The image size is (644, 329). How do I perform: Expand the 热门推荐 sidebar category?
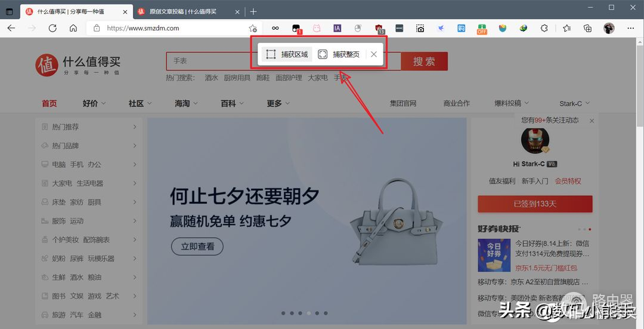pyautogui.click(x=88, y=127)
